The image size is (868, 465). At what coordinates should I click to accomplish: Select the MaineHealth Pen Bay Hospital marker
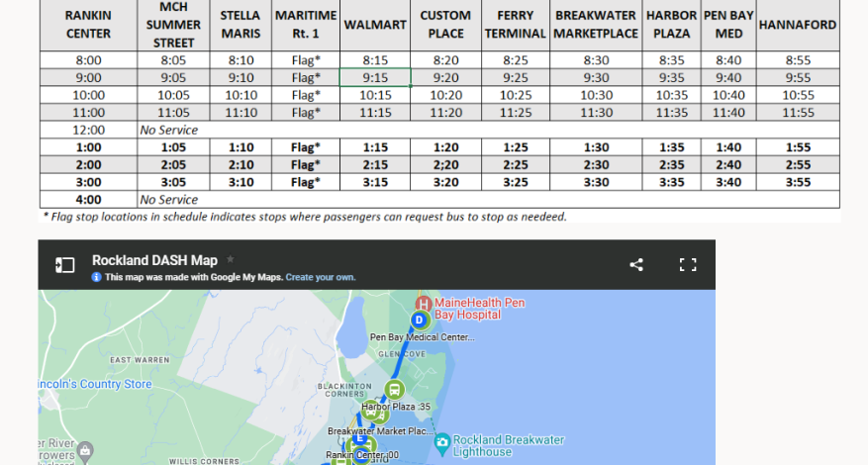424,303
